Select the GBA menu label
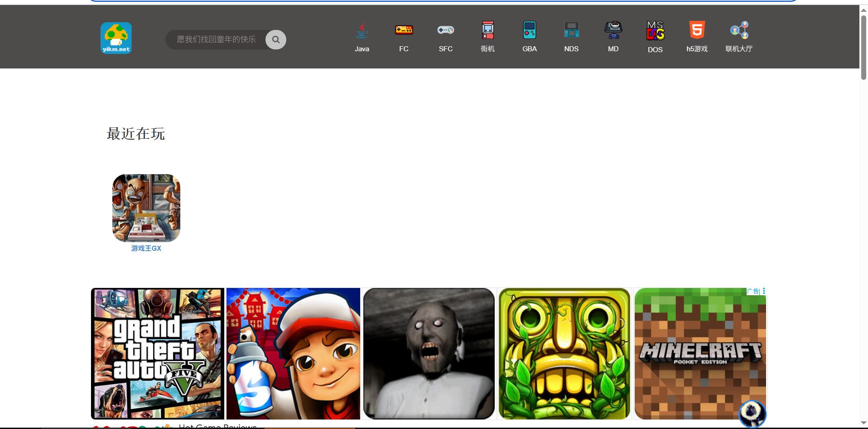This screenshot has height=429, width=868. (x=530, y=49)
